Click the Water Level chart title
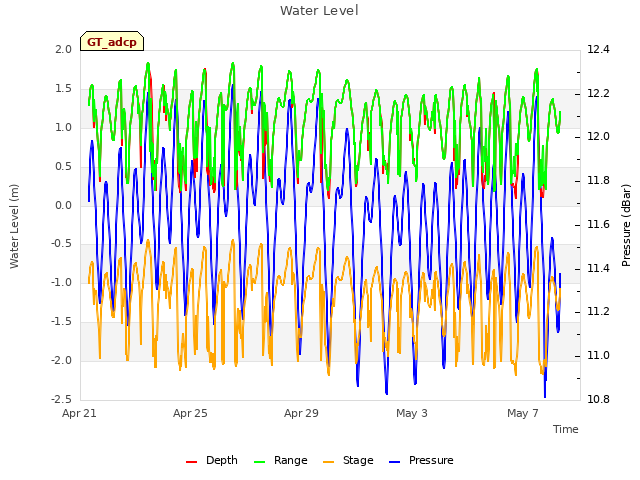 (x=319, y=10)
